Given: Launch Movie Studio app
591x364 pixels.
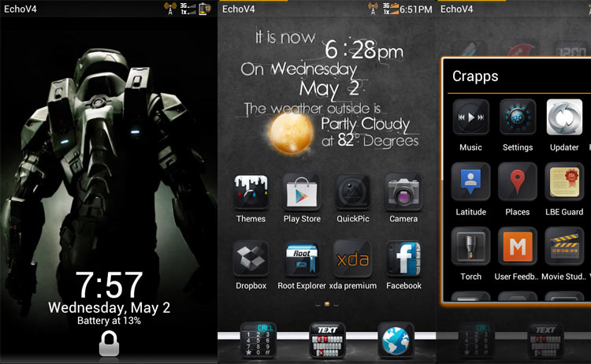Looking at the screenshot, I should tap(564, 246).
